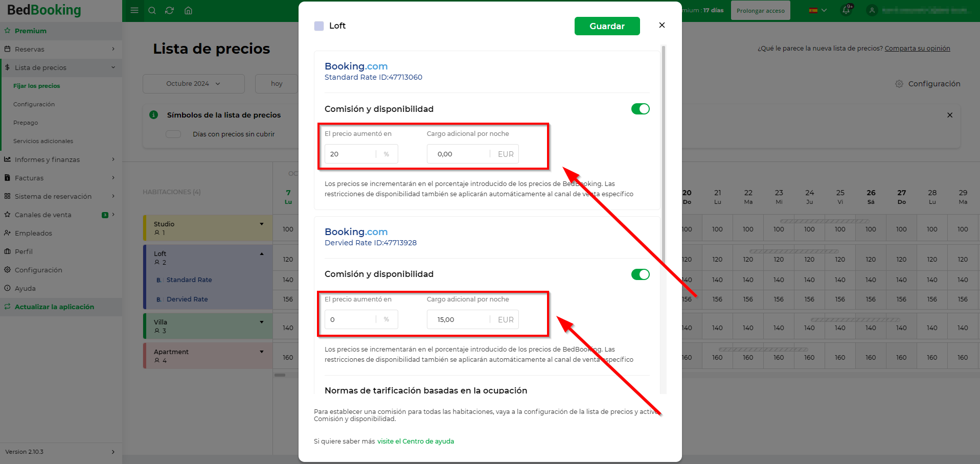Collapse the Lista de precios menu chevron
The image size is (980, 464).
(x=113, y=67)
